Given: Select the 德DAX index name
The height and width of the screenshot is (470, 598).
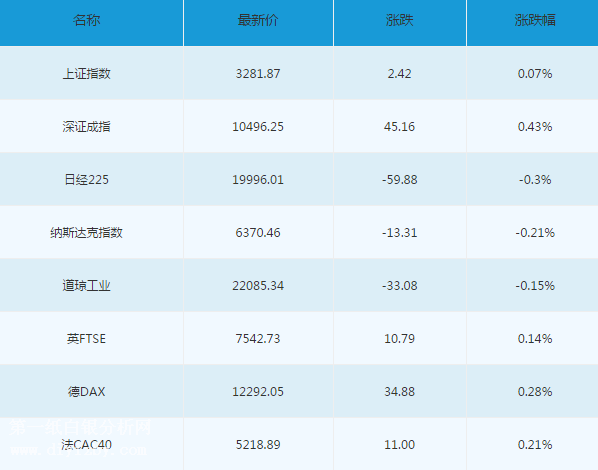Looking at the screenshot, I should tap(87, 391).
